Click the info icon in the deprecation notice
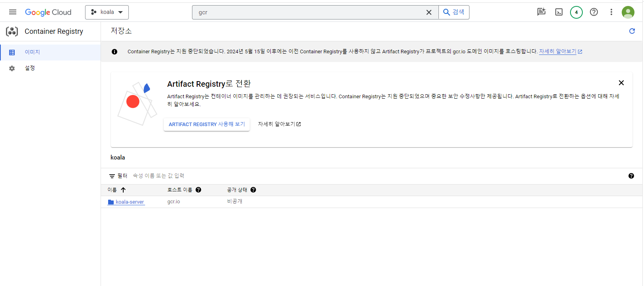644x286 pixels. point(114,52)
